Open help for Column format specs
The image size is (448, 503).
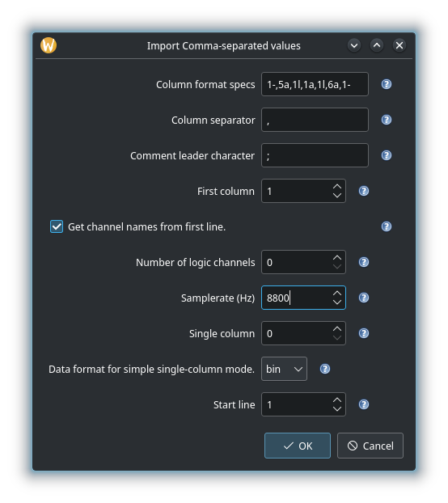pos(386,84)
